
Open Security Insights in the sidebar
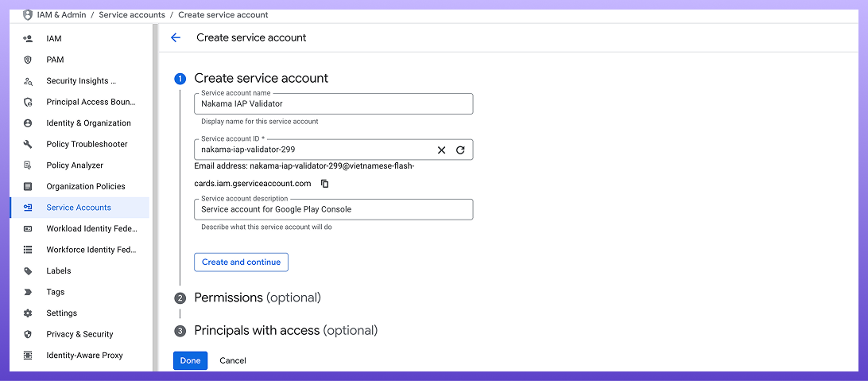pyautogui.click(x=79, y=81)
